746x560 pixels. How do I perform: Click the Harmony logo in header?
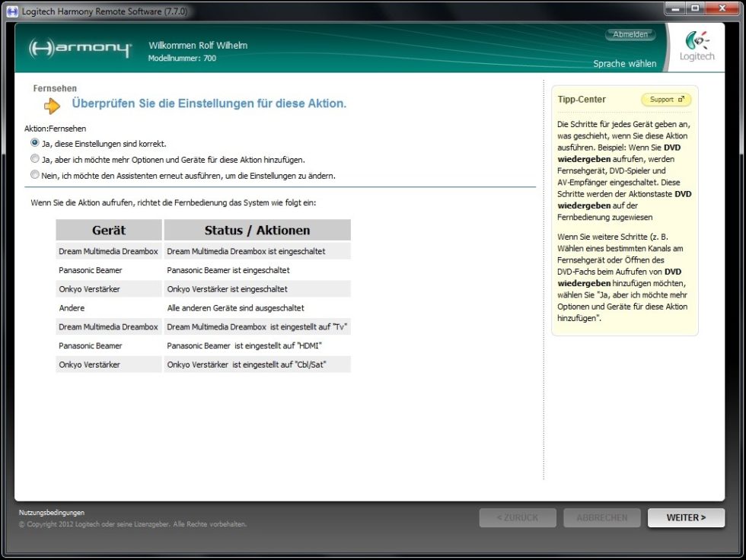[80, 48]
